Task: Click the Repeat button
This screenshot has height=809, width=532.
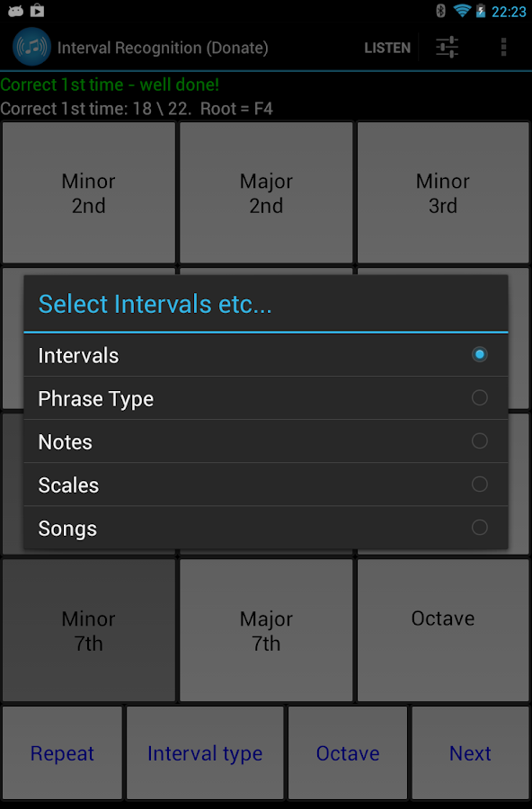Action: [x=62, y=752]
